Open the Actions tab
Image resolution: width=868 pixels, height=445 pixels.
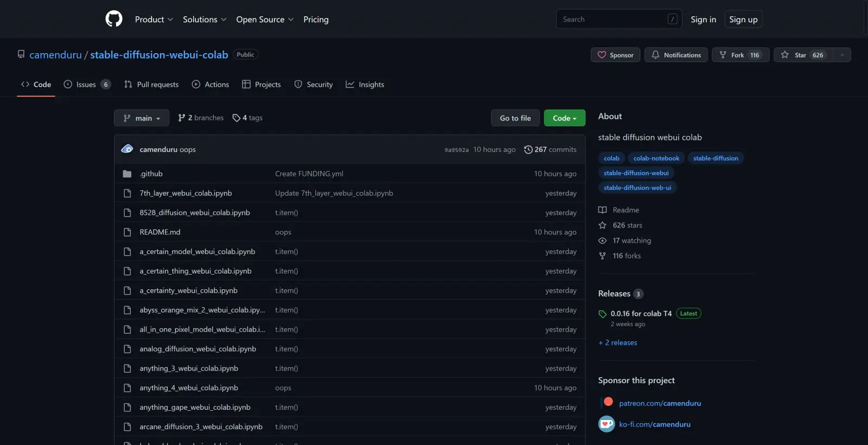tap(210, 84)
